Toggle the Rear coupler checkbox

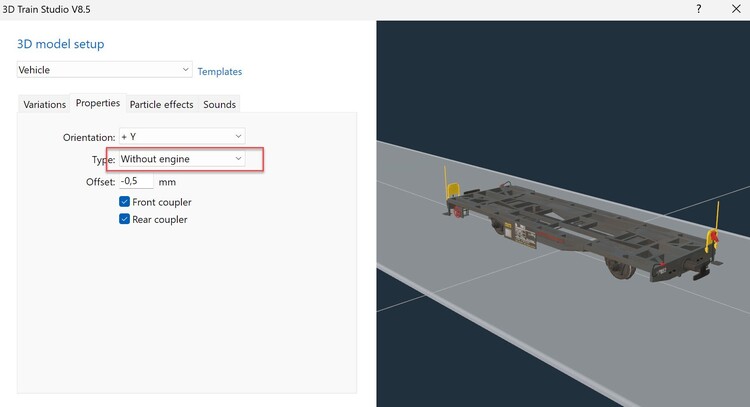click(x=124, y=219)
